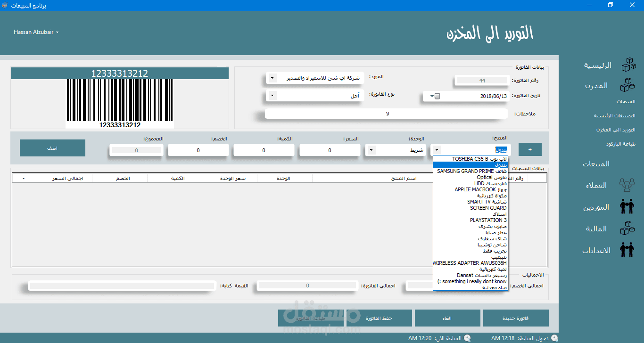Choose ماوس Optical from list

[471, 177]
